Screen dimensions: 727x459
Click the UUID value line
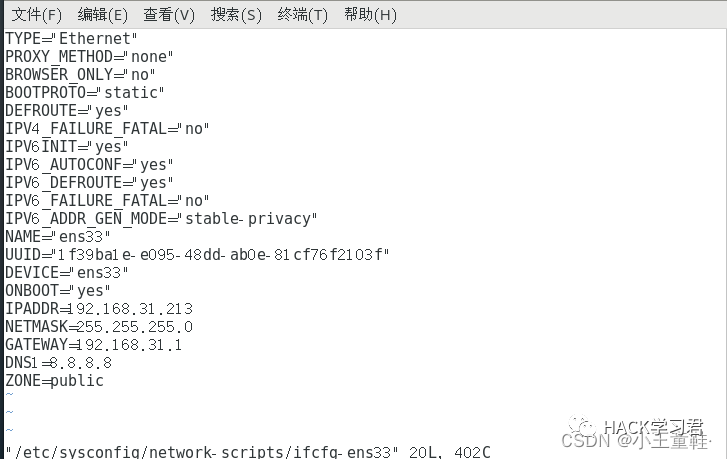(197, 255)
